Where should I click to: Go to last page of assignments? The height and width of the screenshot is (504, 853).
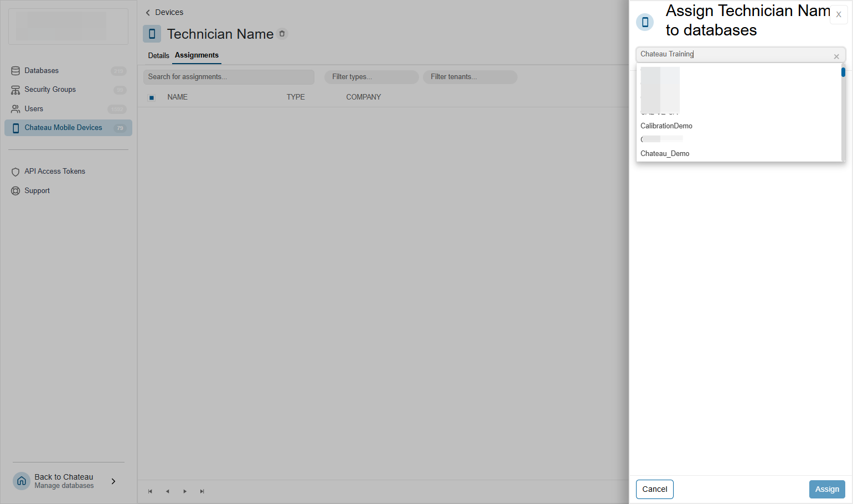tap(202, 491)
